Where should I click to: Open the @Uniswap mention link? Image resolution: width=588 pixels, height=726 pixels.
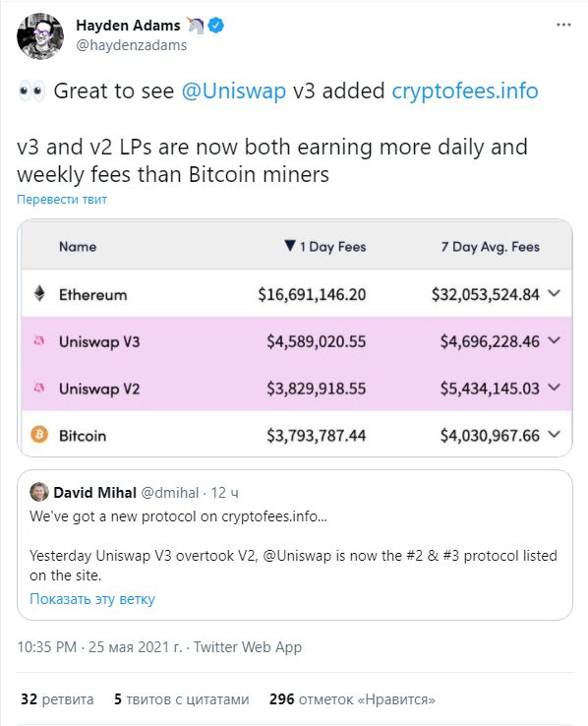pyautogui.click(x=234, y=91)
